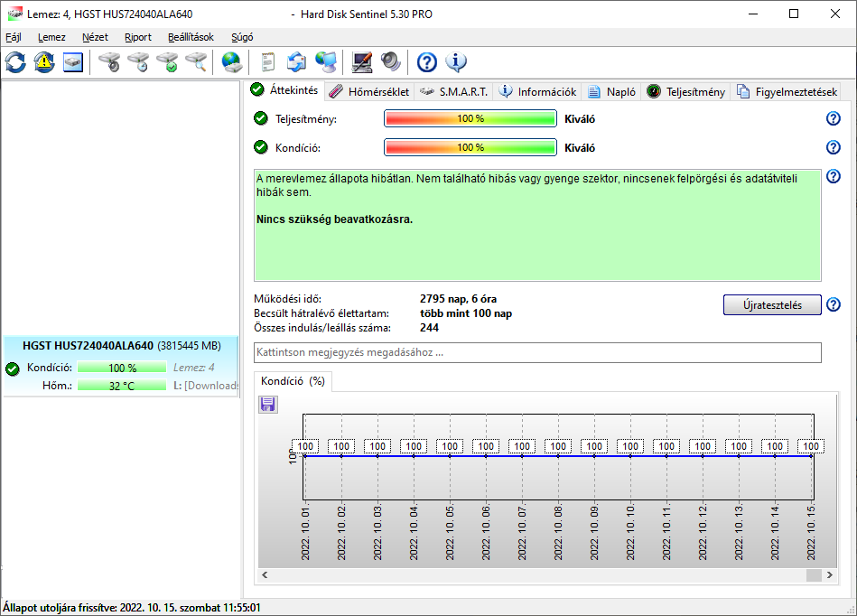The width and height of the screenshot is (857, 616).
Task: Click the Kondíció 100% health bar
Action: (x=470, y=148)
